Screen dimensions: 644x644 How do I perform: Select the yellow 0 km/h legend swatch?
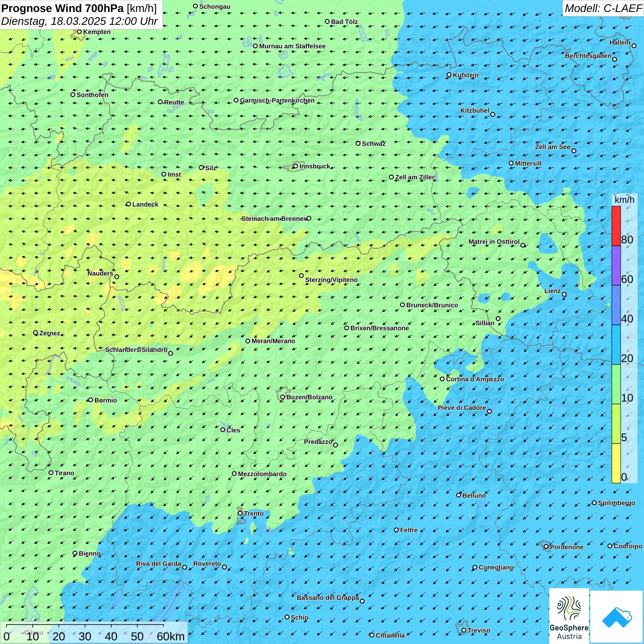pos(616,463)
